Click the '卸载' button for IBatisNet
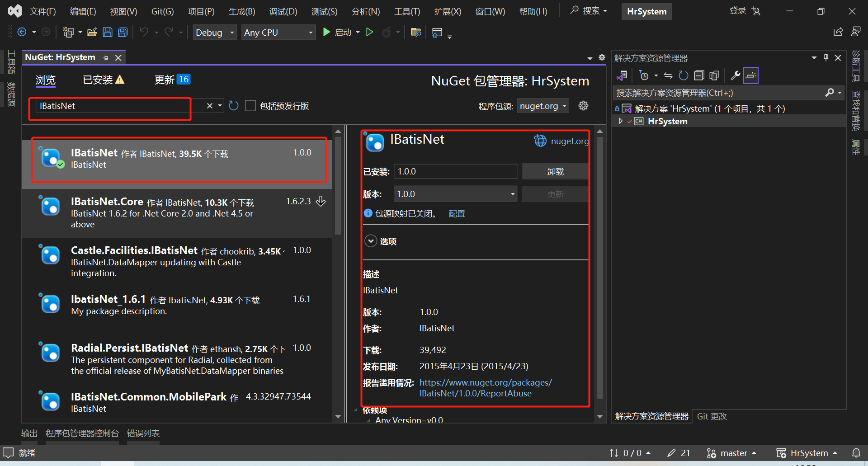The width and height of the screenshot is (868, 466). coord(555,171)
